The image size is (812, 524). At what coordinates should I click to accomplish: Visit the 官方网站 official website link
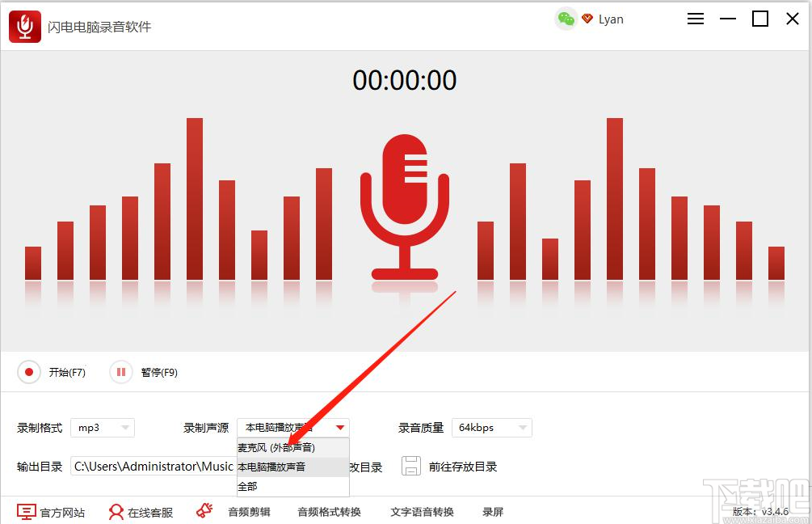pos(50,511)
